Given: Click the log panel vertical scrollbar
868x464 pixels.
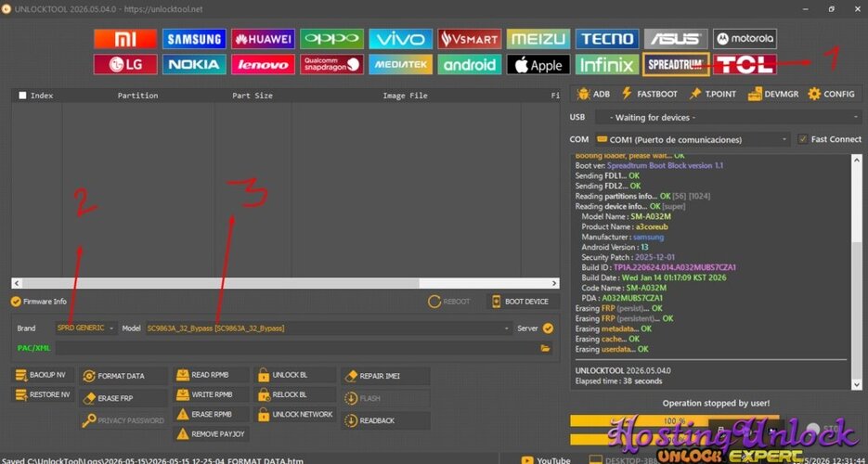Looking at the screenshot, I should 857,272.
